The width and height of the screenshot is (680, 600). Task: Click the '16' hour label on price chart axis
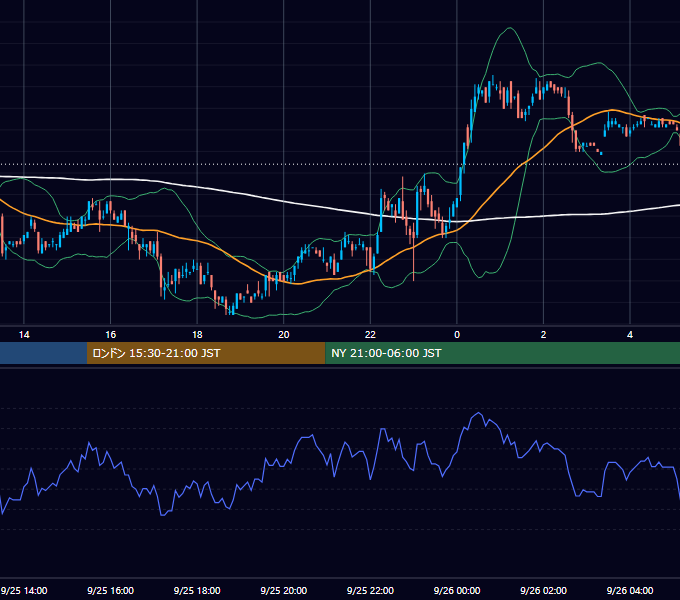[x=111, y=335]
